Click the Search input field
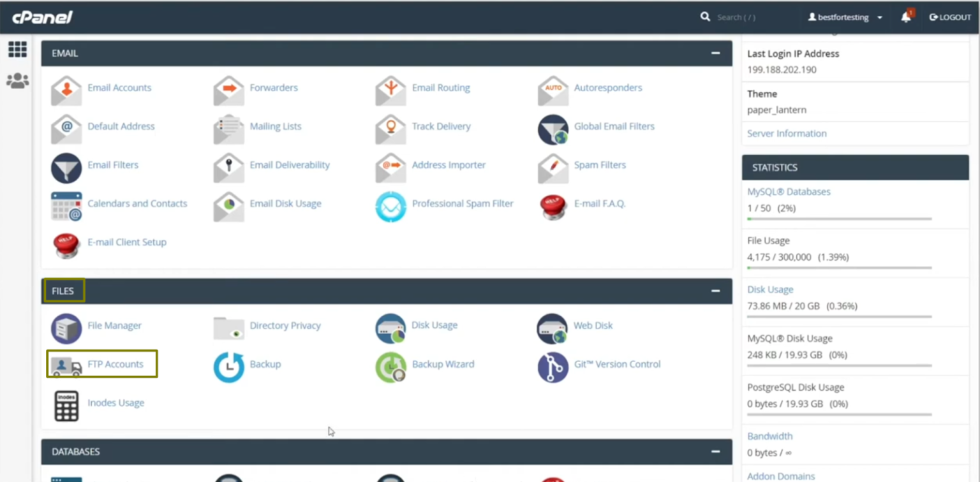The width and height of the screenshot is (980, 482). (x=736, y=17)
